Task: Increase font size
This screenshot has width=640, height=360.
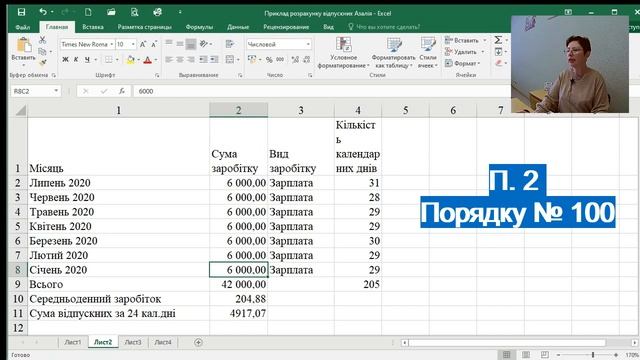Action: pyautogui.click(x=143, y=44)
